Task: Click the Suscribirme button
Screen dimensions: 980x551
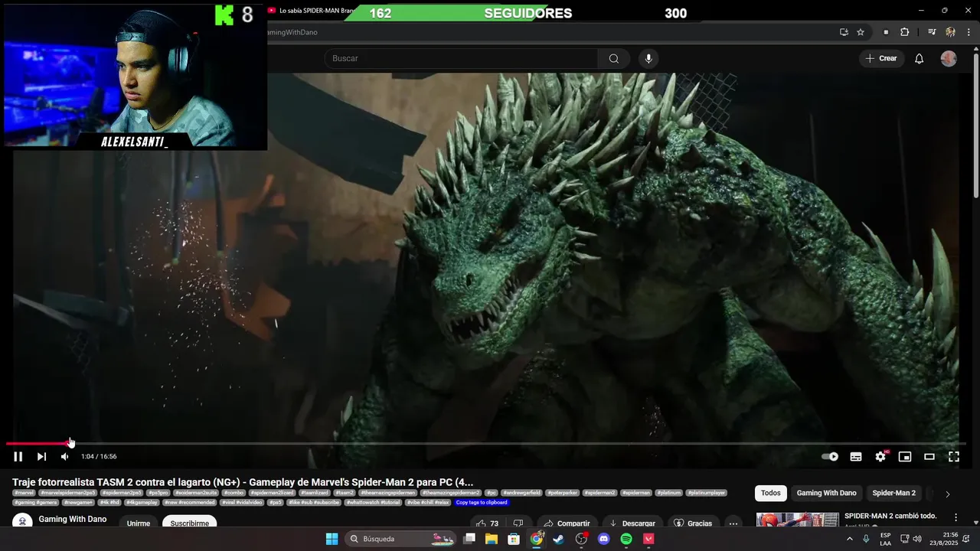Action: click(190, 523)
